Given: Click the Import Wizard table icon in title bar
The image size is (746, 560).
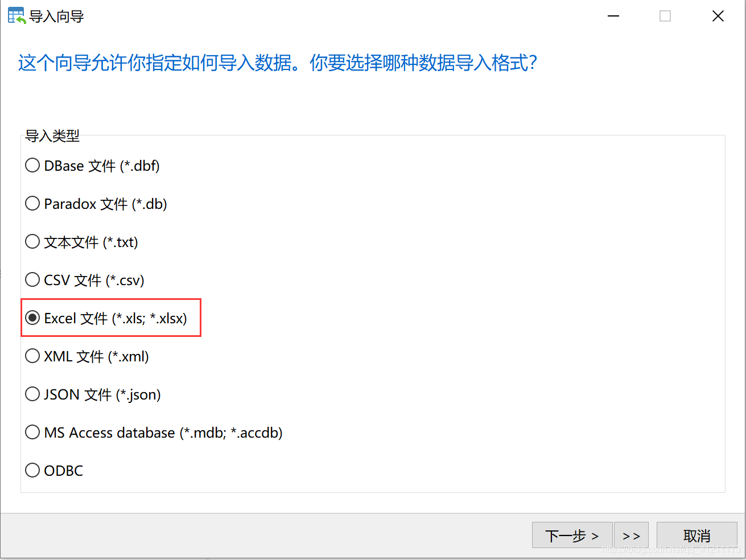Looking at the screenshot, I should tap(17, 16).
